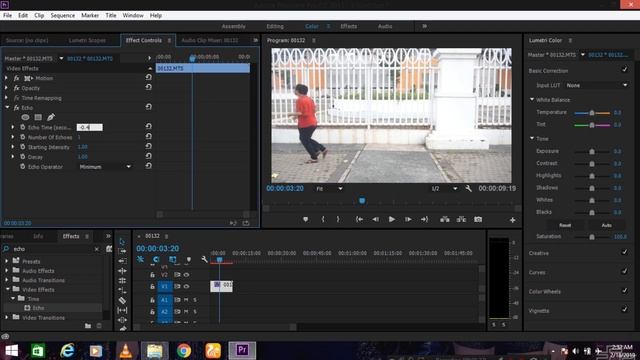Image resolution: width=640 pixels, height=360 pixels.
Task: Click the Echo Time value field
Action: 90,127
